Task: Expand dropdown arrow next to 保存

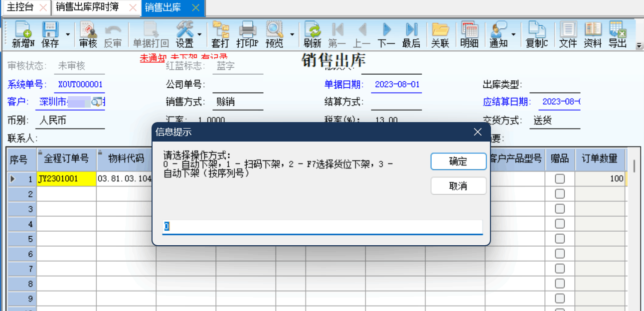Action: (x=67, y=35)
